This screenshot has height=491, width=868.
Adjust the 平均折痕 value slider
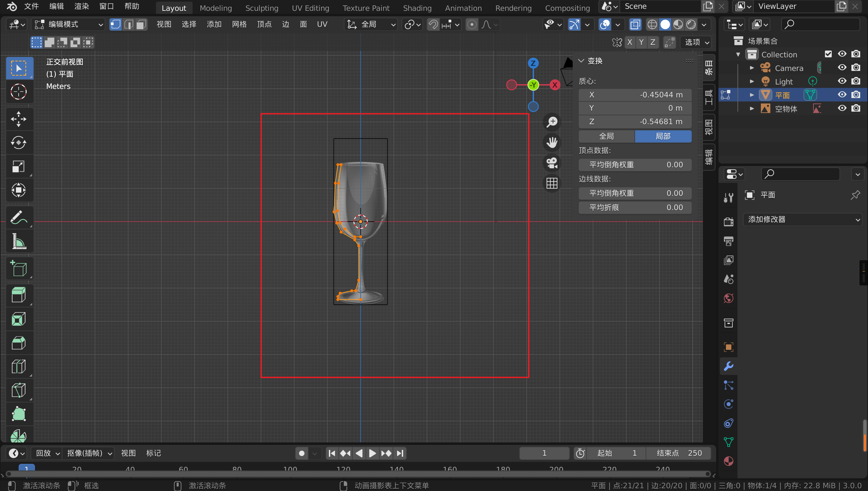(635, 208)
